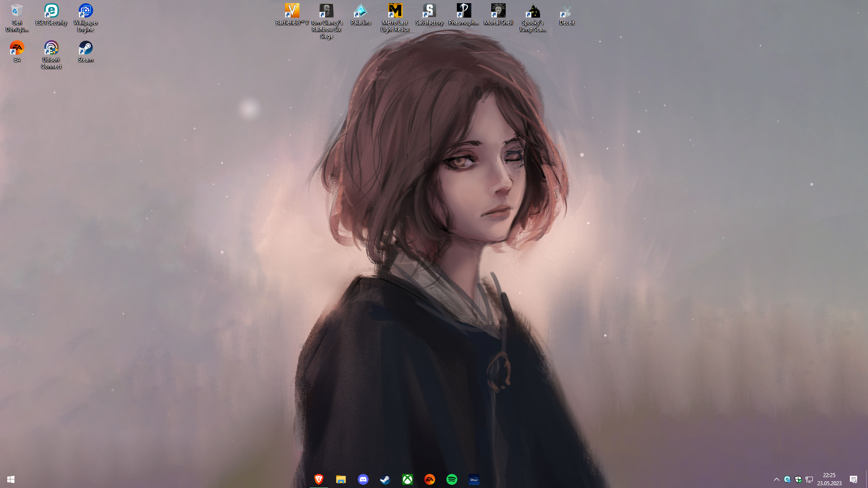Screen dimensions: 868x488
Task: Open the notification action center
Action: (x=854, y=479)
